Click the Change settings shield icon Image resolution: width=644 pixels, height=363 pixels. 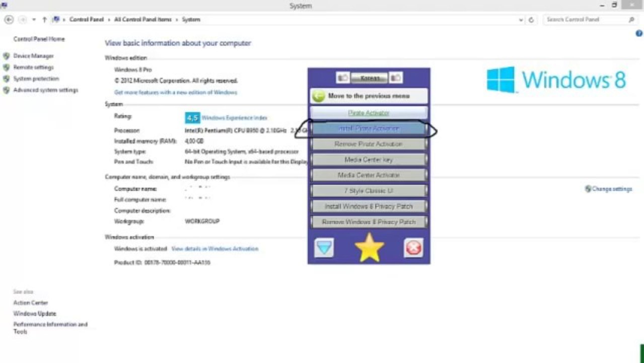pos(588,189)
